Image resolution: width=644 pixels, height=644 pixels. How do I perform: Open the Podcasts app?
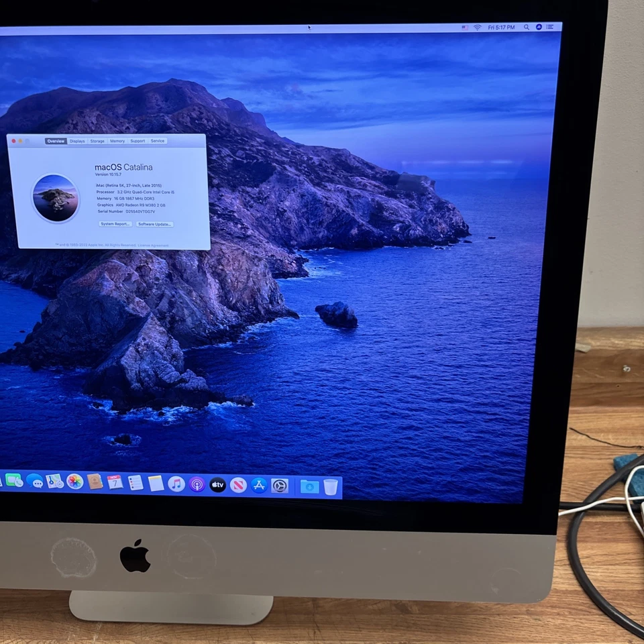(197, 484)
